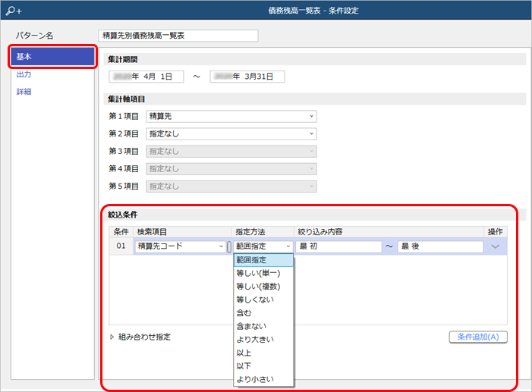Image resolution: width=532 pixels, height=392 pixels.
Task: Choose 以下 from the list
Action: click(x=263, y=366)
